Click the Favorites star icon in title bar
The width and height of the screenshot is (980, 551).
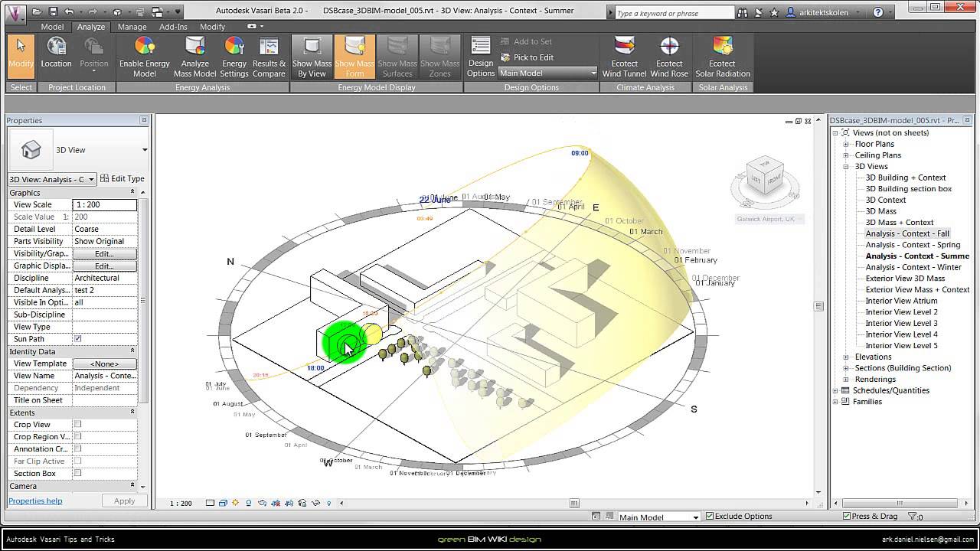click(x=774, y=12)
